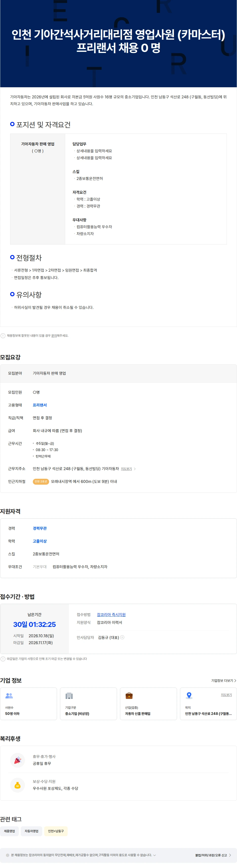Image resolution: width=237 pixels, height=868 pixels.
Task: Click the 공휴일 휴무 benefit text
Action: 42,763
